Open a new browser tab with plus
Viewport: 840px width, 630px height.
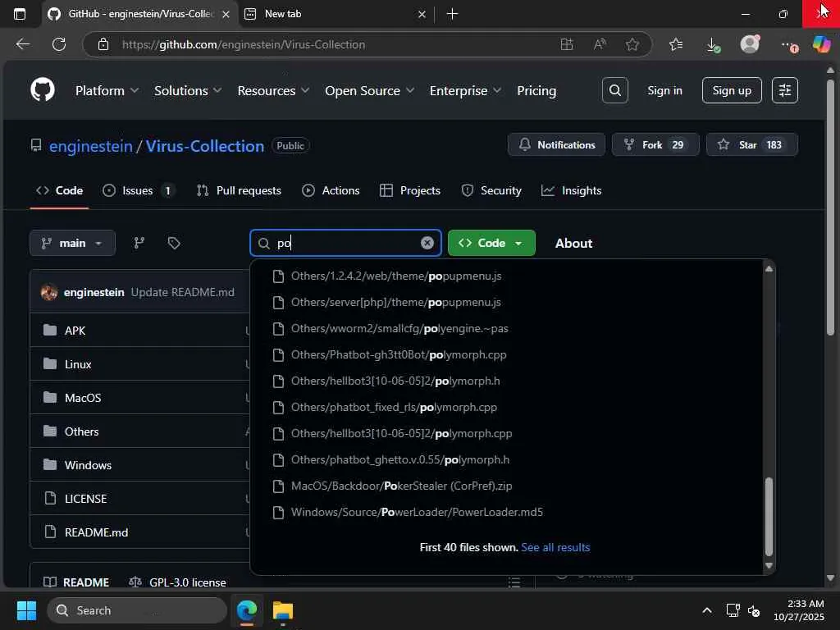(x=452, y=14)
